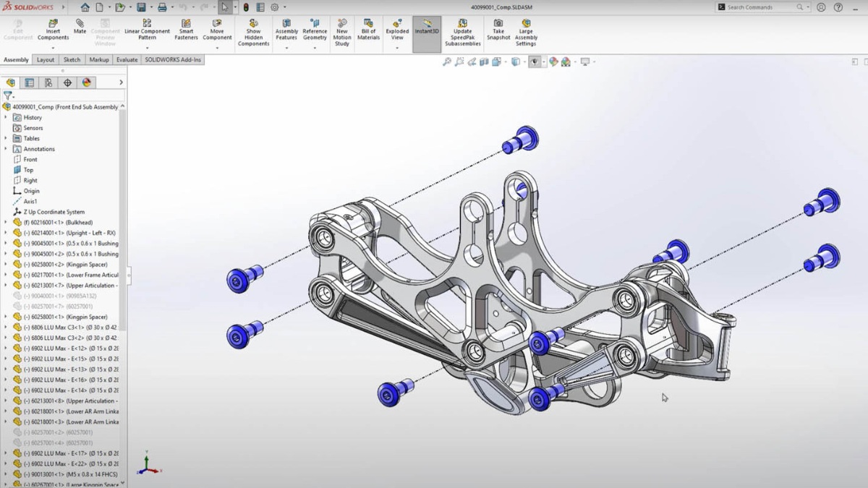
Task: Click the Home icon in the top toolbar
Action: tap(85, 7)
